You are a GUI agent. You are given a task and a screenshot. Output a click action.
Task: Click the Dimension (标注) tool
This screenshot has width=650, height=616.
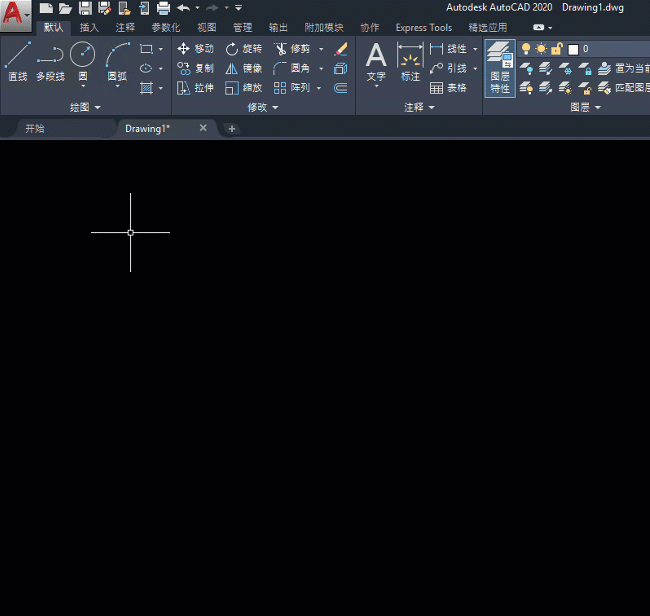410,61
